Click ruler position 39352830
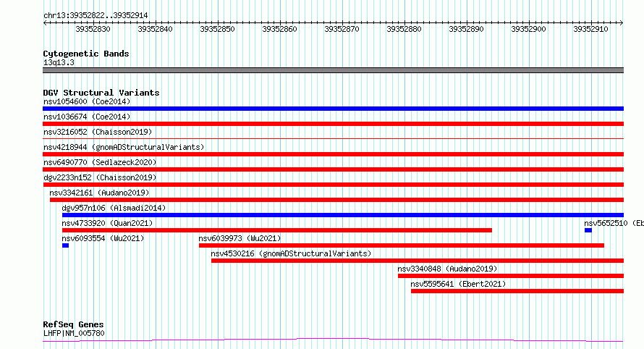The image size is (644, 349). (x=93, y=29)
